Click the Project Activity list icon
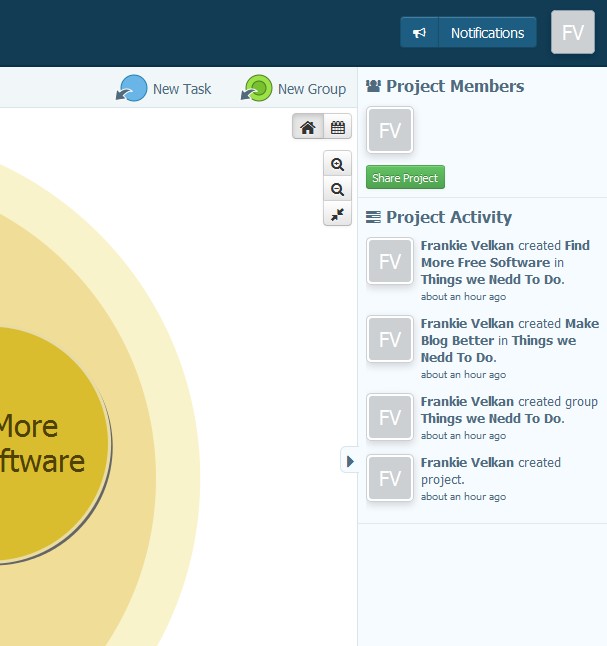Viewport: 607px width, 646px height. click(373, 217)
